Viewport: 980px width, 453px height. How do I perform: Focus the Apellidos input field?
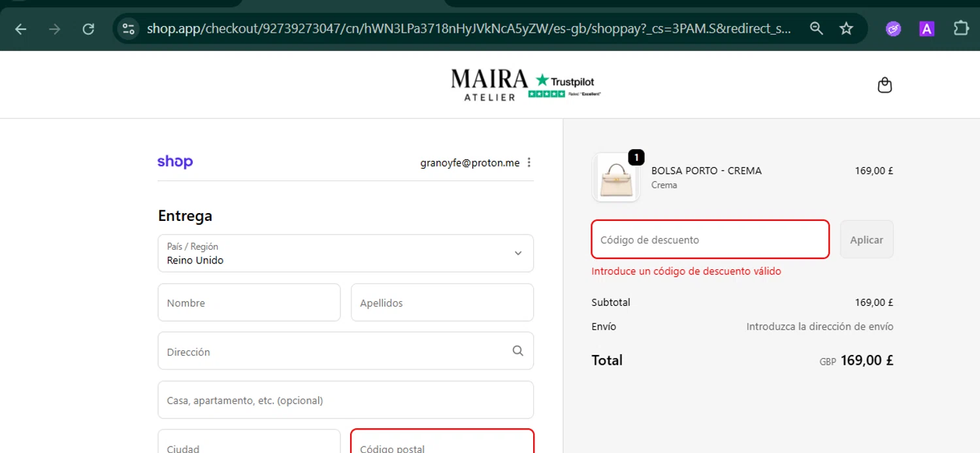click(x=442, y=303)
